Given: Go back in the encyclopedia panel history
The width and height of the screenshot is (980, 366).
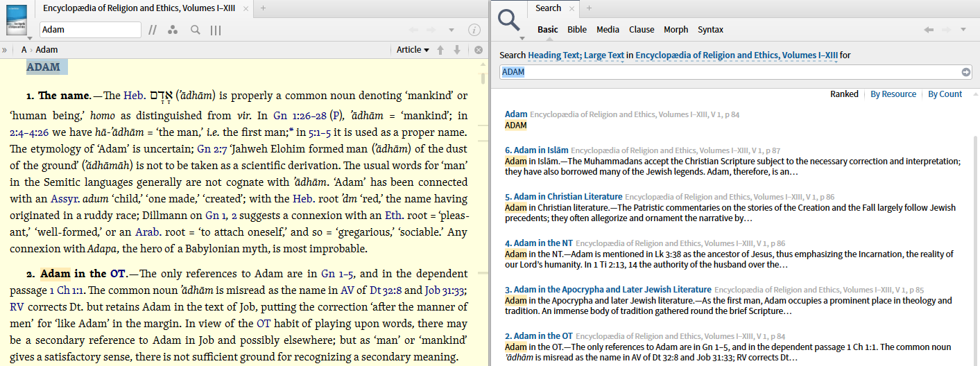Looking at the screenshot, I should (x=414, y=30).
